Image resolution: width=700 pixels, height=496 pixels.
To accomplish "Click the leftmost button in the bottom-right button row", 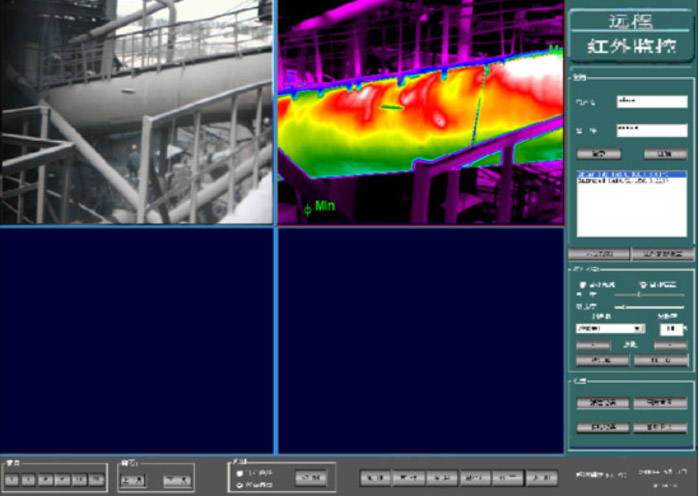I will point(376,478).
